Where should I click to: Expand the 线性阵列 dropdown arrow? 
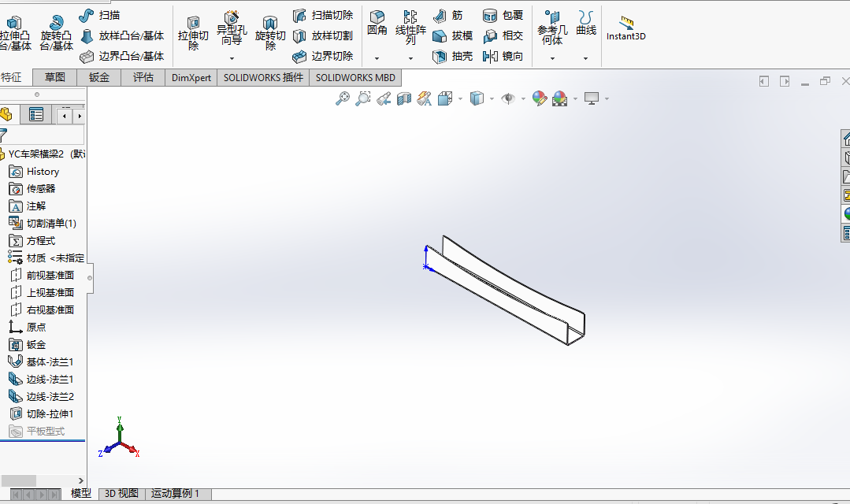pos(410,58)
